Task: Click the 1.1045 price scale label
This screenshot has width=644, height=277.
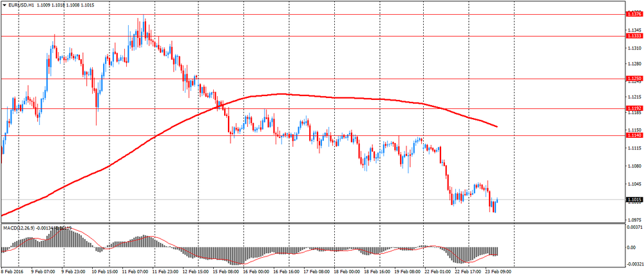Action: (634, 184)
